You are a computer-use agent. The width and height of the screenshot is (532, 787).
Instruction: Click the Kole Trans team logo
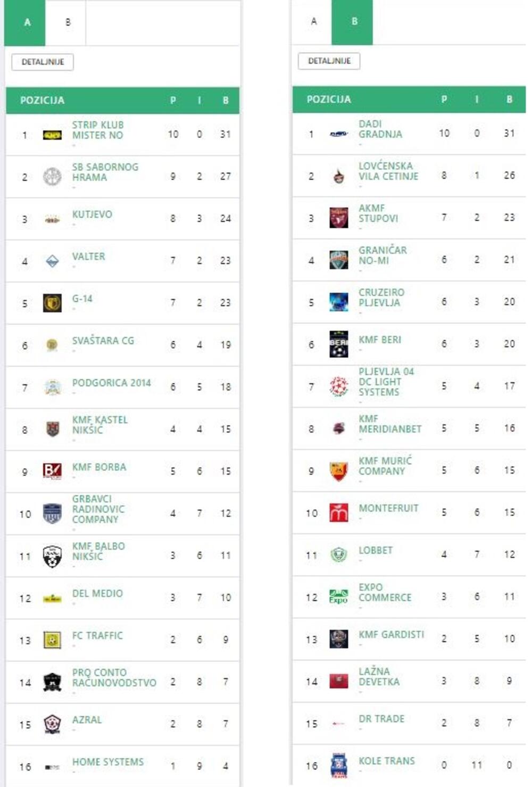[339, 765]
